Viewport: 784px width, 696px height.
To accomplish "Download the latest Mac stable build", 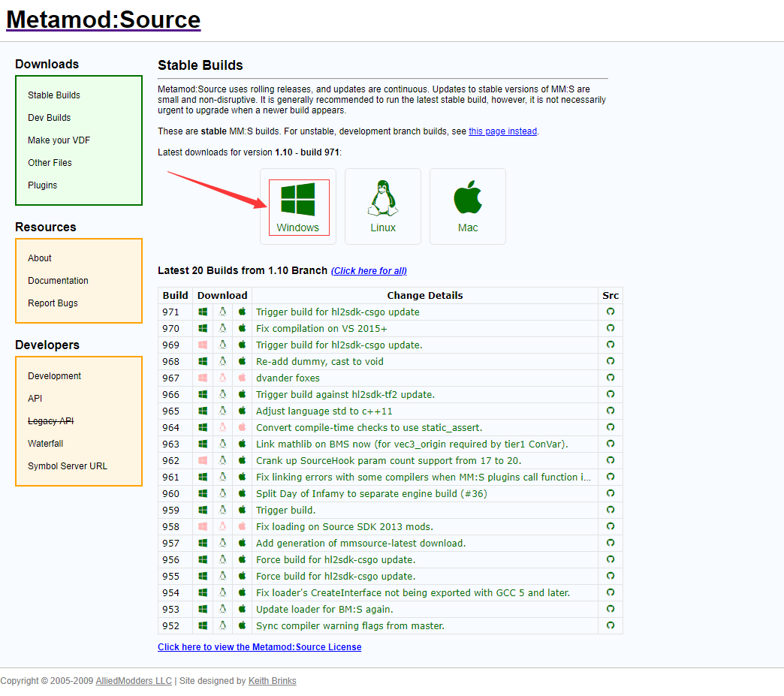I will [x=467, y=206].
